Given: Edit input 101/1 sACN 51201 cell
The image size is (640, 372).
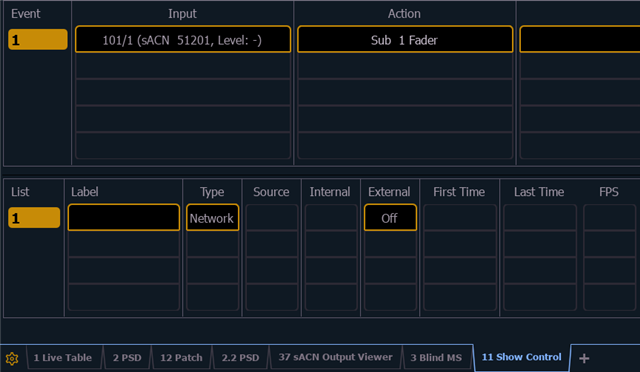Looking at the screenshot, I should 182,40.
